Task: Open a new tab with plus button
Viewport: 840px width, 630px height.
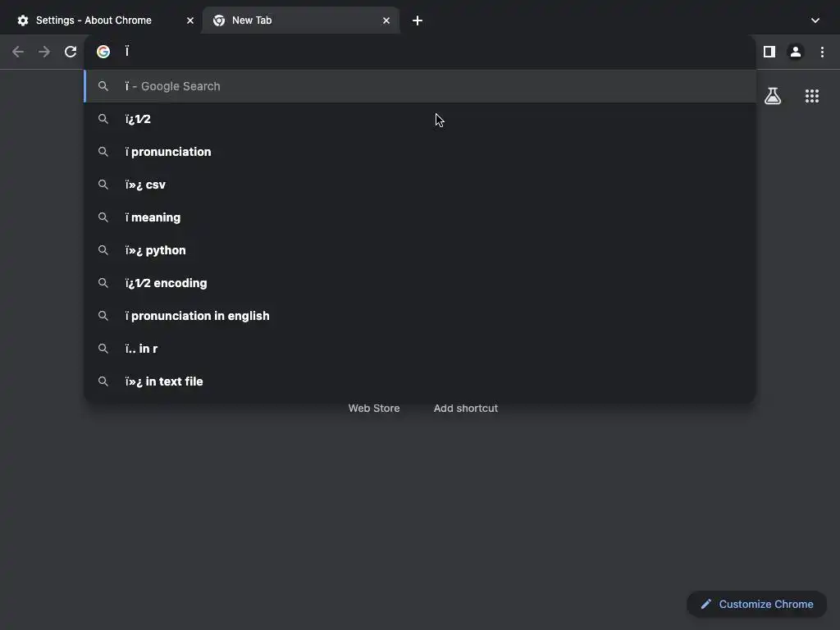Action: [418, 21]
